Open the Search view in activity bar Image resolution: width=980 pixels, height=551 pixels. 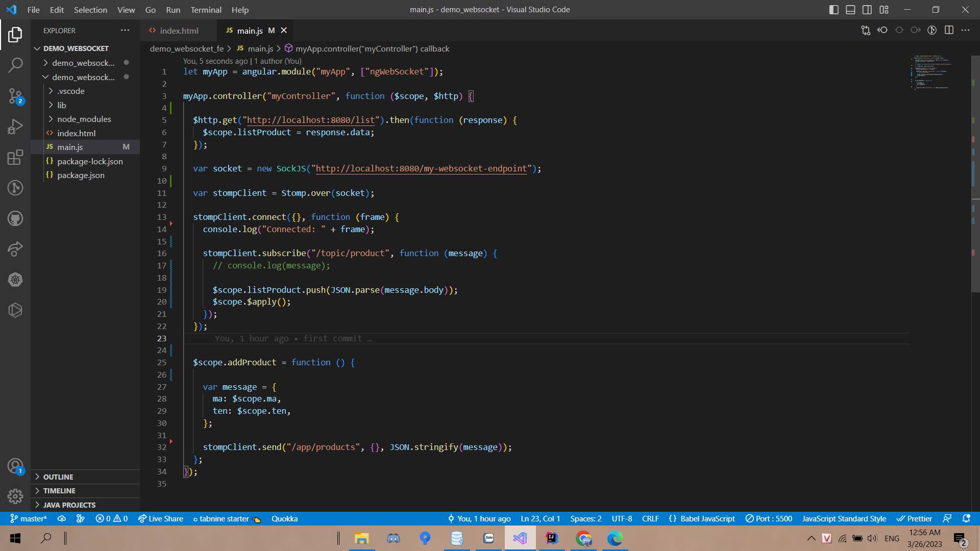click(15, 65)
